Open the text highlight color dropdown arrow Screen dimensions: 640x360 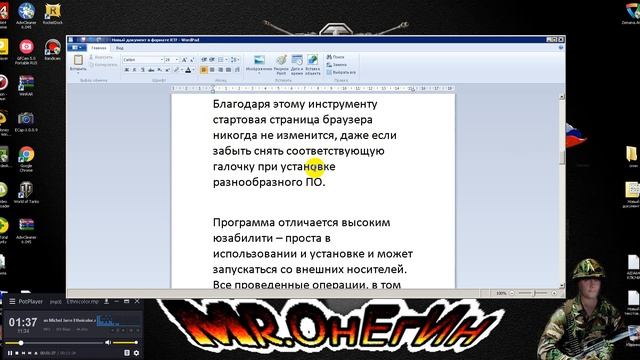tap(182, 70)
